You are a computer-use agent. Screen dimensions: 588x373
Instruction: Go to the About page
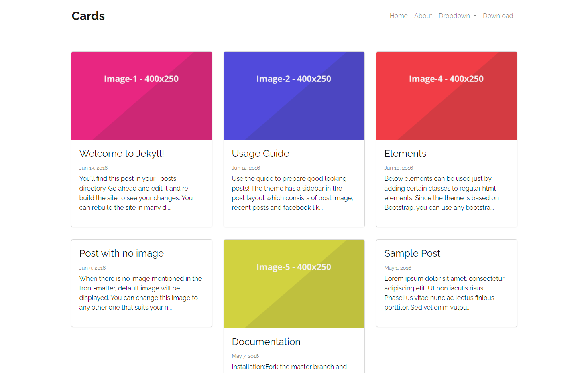click(423, 16)
